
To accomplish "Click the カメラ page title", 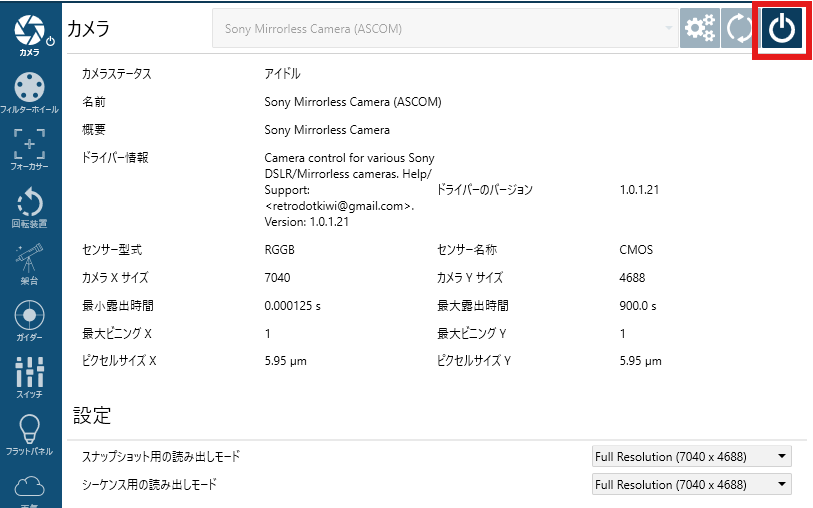I will 89,29.
